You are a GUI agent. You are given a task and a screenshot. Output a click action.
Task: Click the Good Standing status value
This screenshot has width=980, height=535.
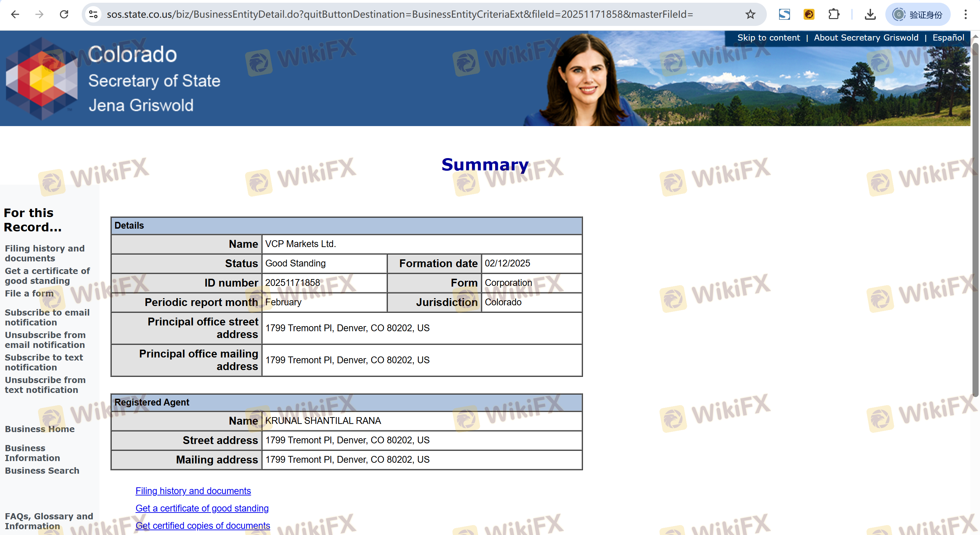point(295,263)
